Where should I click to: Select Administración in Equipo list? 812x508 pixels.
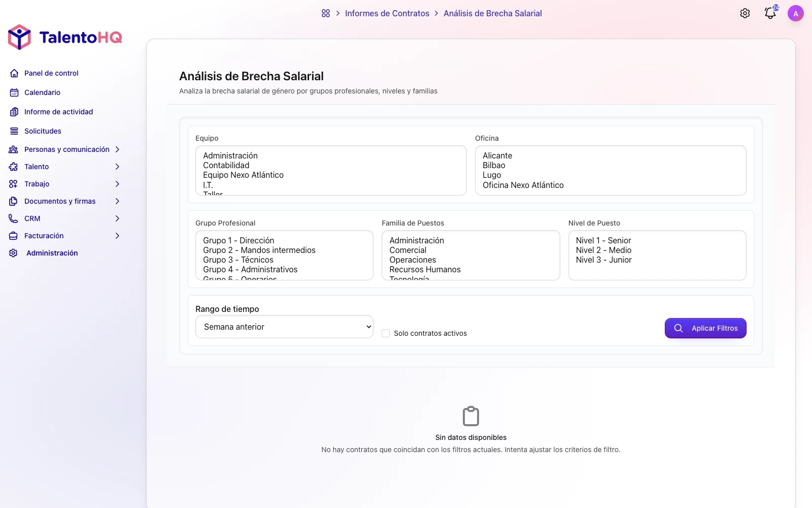point(331,155)
